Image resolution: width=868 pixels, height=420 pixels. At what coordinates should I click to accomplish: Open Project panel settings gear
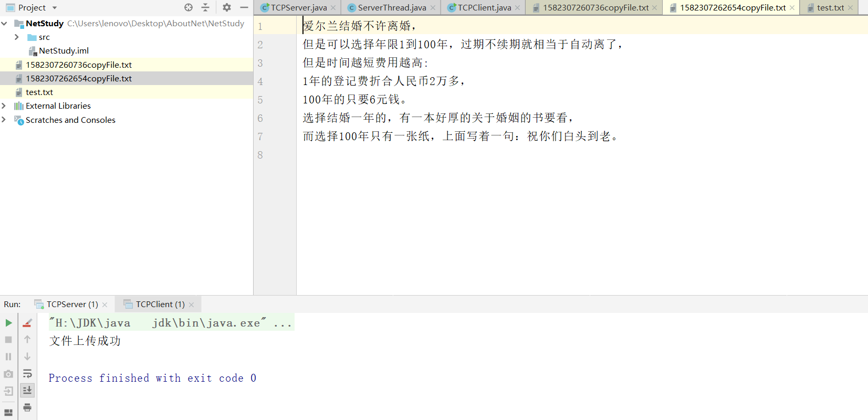[227, 7]
